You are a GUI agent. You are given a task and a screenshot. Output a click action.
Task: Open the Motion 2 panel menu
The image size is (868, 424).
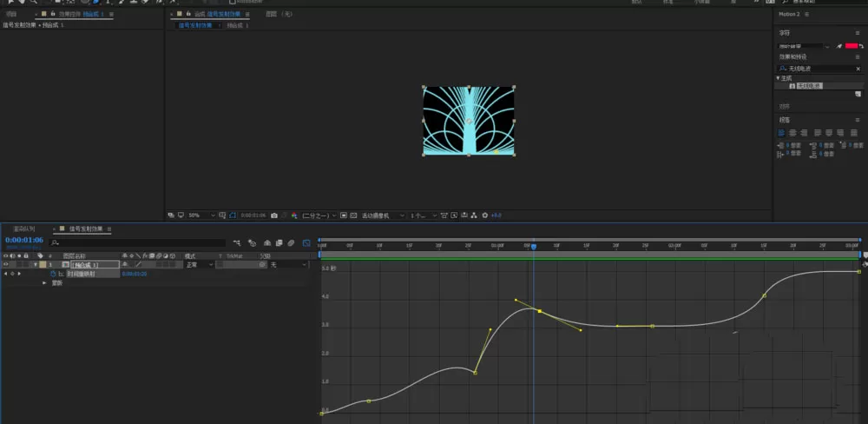tap(807, 14)
